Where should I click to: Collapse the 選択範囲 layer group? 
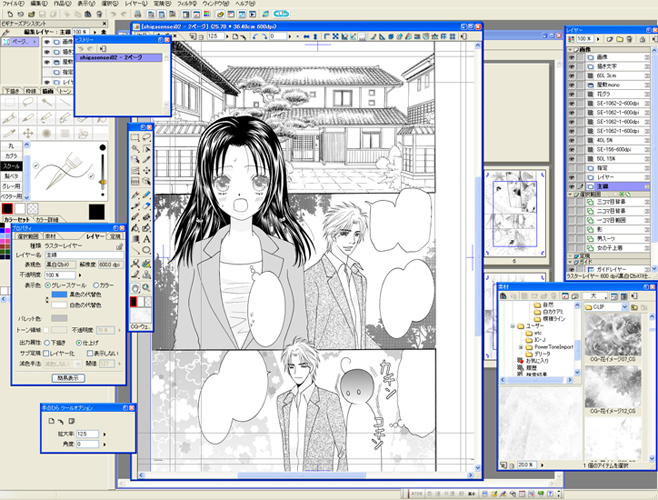click(x=570, y=195)
